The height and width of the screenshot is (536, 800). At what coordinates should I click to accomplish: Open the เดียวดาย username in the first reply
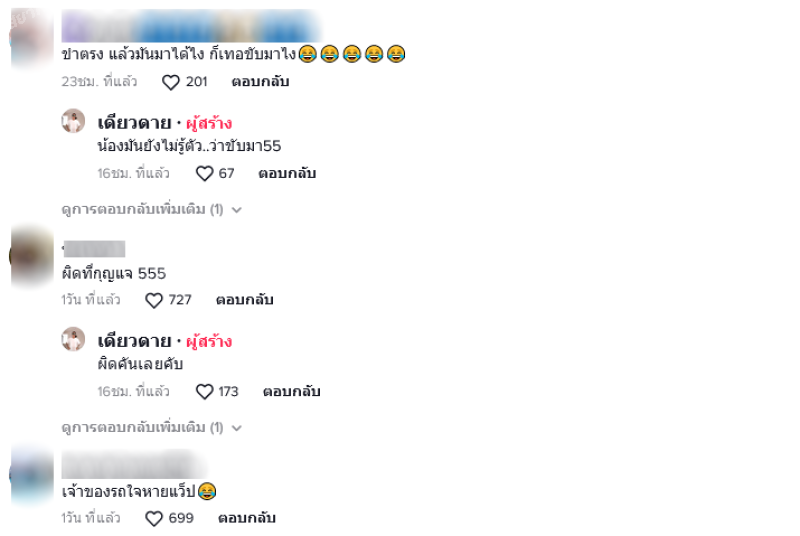click(135, 123)
